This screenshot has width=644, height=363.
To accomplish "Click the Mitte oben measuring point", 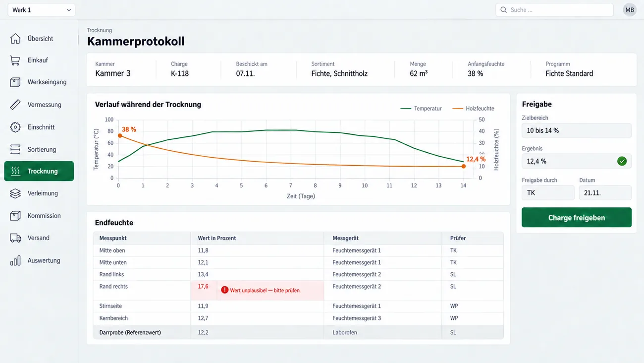I will [x=112, y=250].
